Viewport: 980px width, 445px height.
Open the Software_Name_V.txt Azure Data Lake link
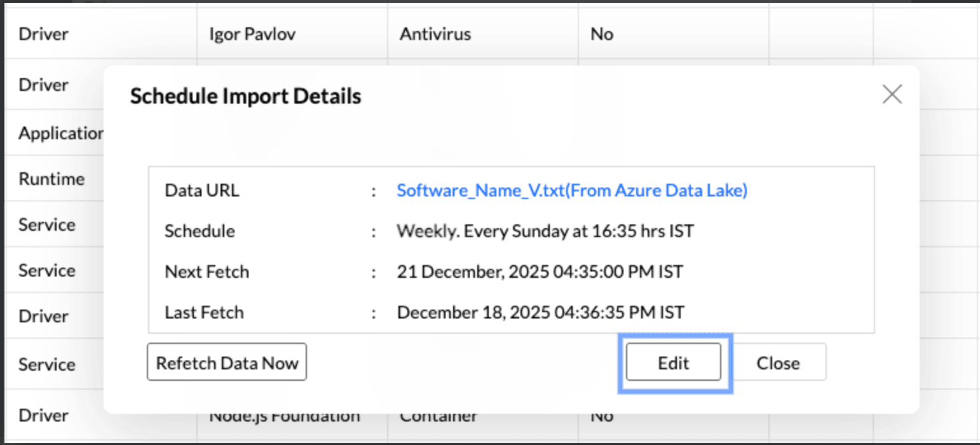click(571, 191)
